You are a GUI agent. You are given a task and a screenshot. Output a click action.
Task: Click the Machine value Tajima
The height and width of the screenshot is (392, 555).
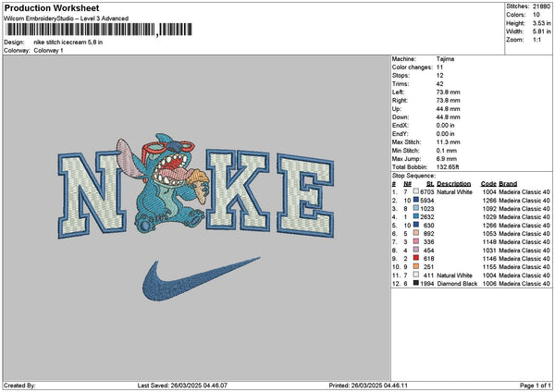[445, 59]
